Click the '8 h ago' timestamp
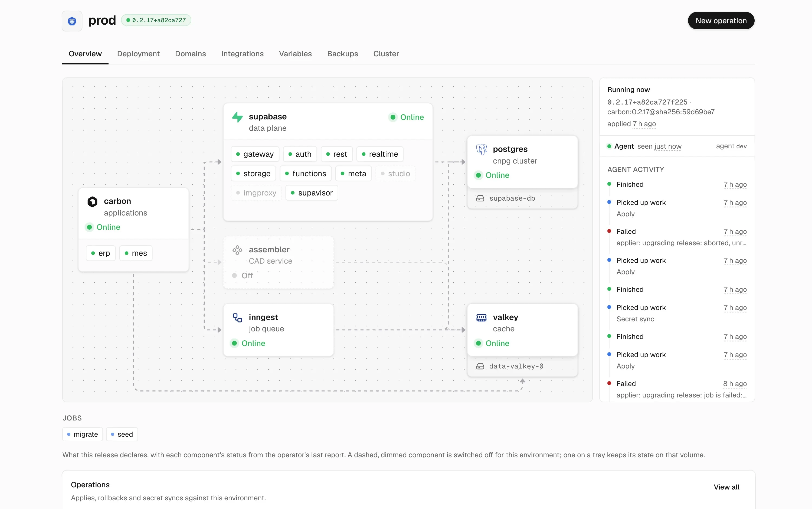 point(735,384)
